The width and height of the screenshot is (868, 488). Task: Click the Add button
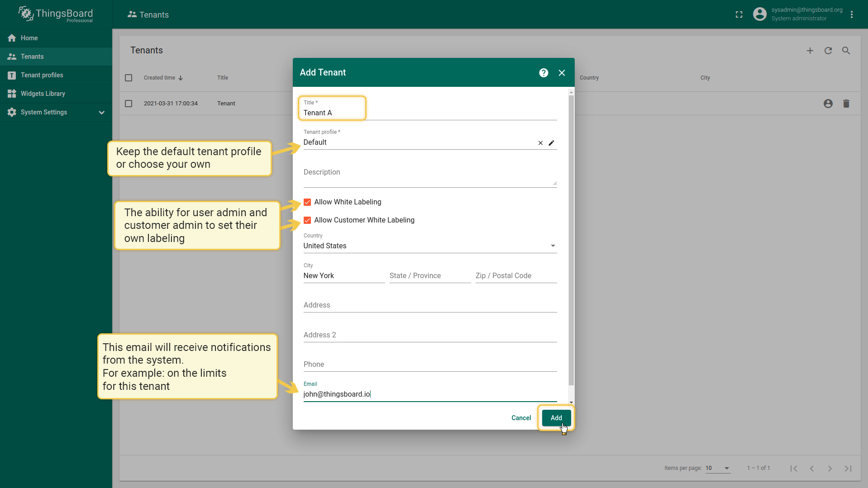coord(556,418)
